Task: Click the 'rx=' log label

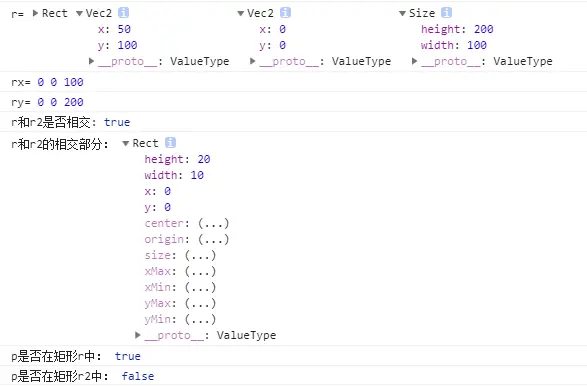Action: click(21, 82)
